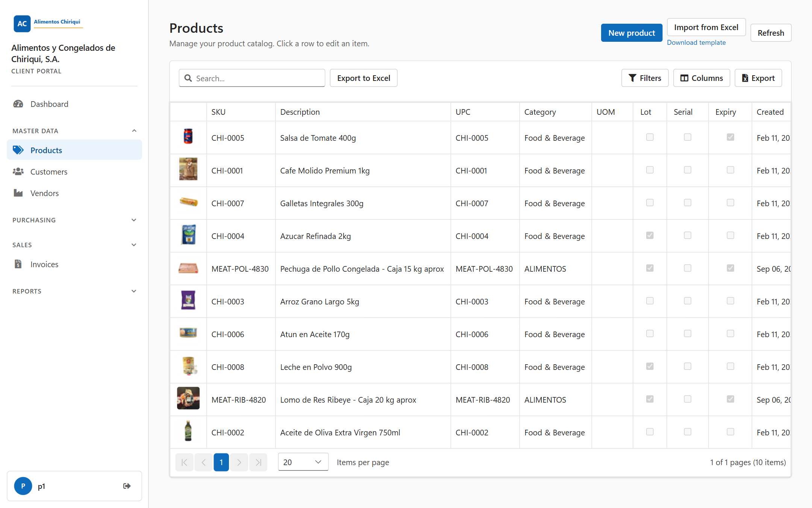Open Galletas Integrales product image
Screen dimensions: 812x508
tap(188, 202)
